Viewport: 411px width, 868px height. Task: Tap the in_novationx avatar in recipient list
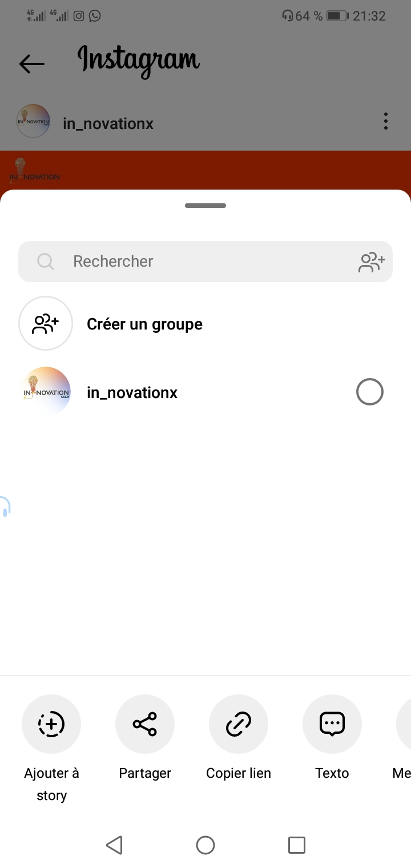tap(46, 392)
